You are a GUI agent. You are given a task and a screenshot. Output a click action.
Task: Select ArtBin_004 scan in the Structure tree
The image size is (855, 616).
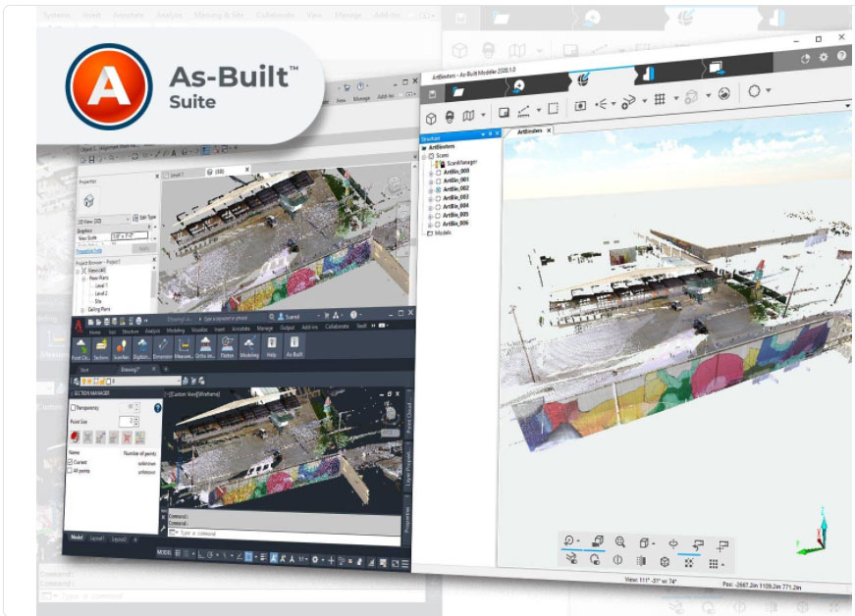point(455,206)
